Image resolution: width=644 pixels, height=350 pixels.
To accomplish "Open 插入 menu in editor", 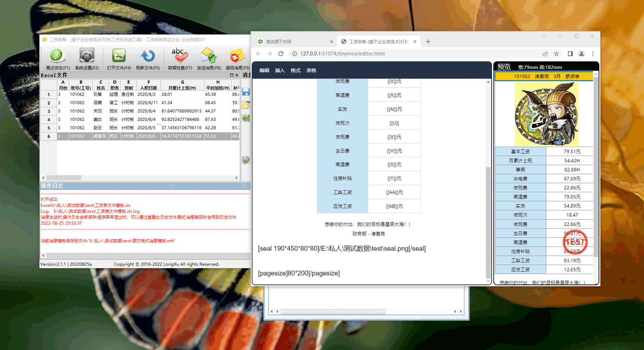I will (x=280, y=70).
